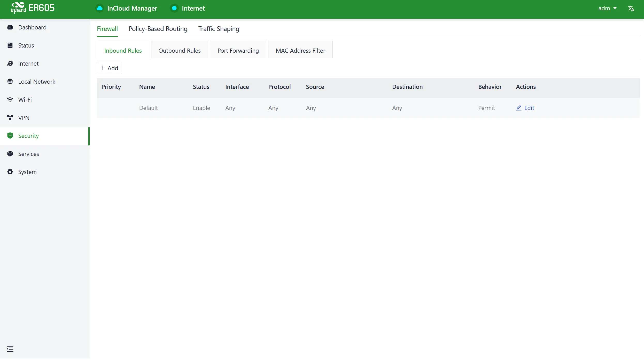
Task: Click the Security shield icon
Action: (10, 136)
